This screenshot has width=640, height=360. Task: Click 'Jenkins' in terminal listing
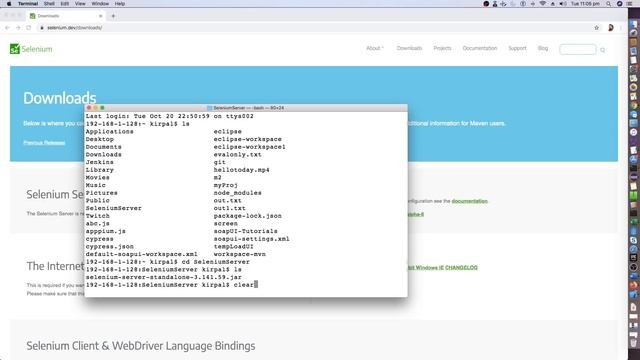pos(100,162)
